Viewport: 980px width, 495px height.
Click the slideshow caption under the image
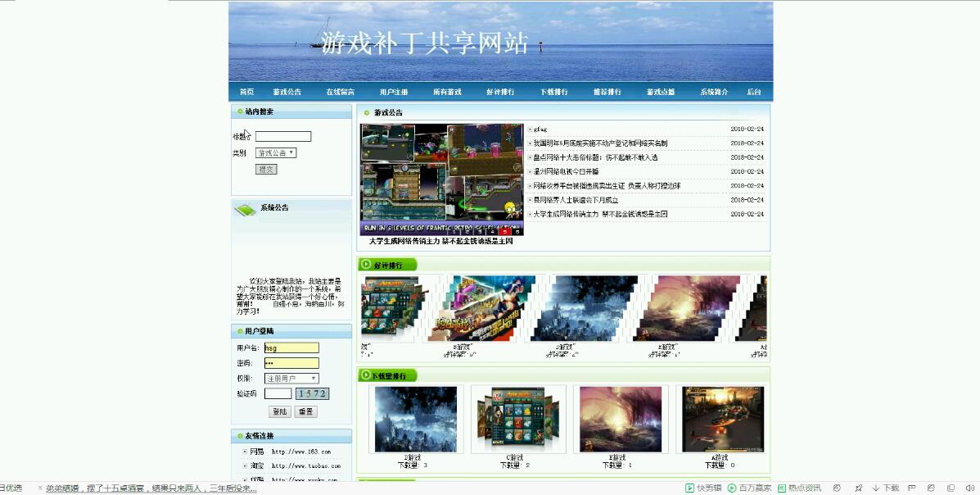(441, 241)
